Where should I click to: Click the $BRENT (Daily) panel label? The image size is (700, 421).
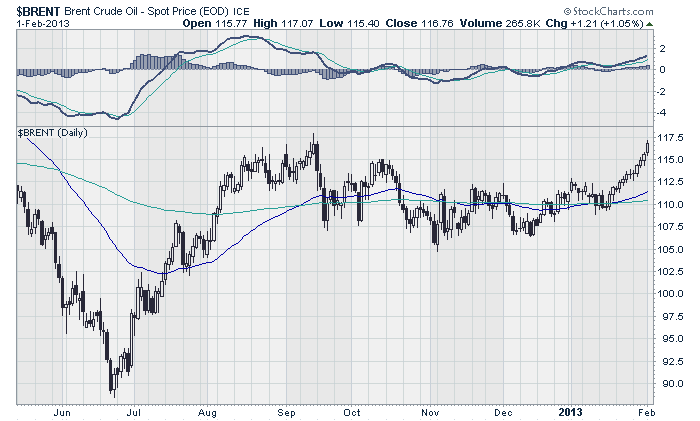[x=53, y=133]
